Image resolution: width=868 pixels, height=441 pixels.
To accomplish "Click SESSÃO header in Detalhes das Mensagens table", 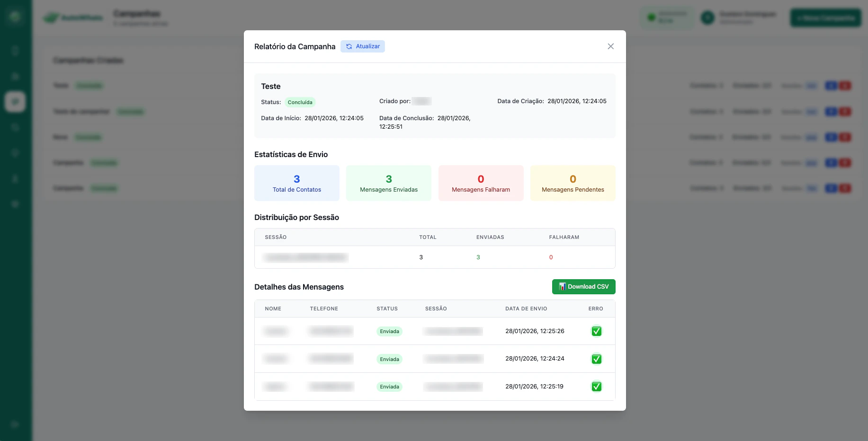I will (436, 309).
